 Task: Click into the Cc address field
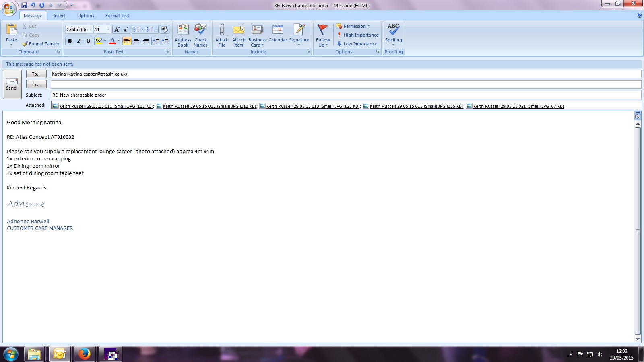coord(345,84)
